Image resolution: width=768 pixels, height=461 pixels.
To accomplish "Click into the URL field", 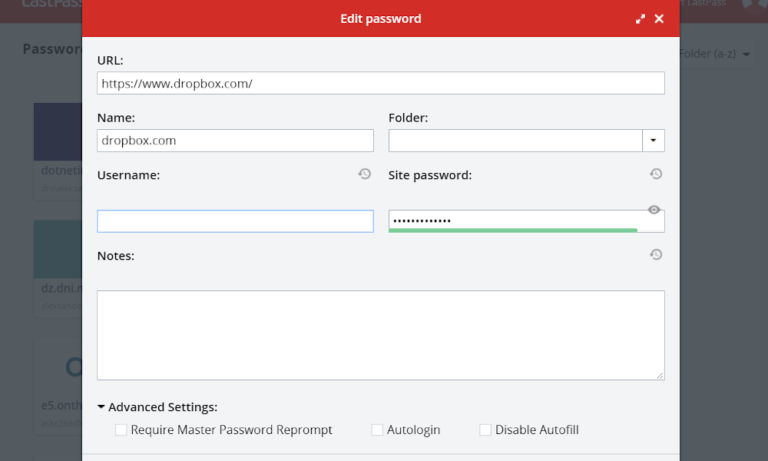I will click(x=381, y=83).
